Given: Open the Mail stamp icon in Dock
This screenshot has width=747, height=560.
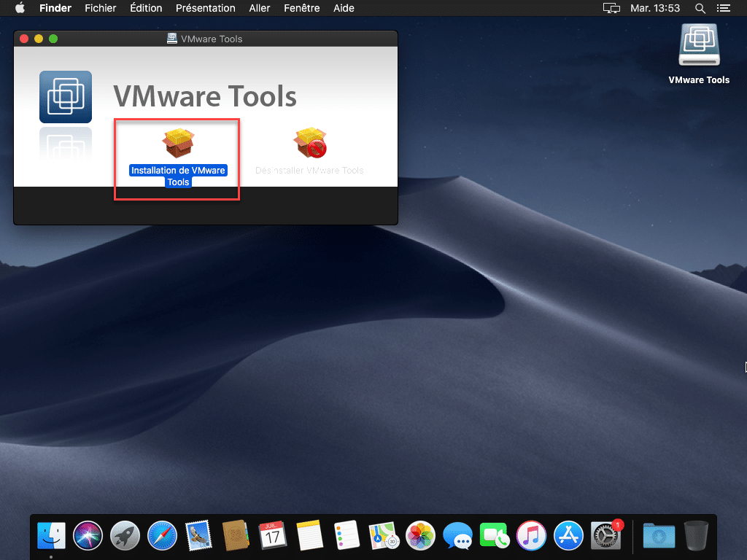Looking at the screenshot, I should pyautogui.click(x=198, y=535).
